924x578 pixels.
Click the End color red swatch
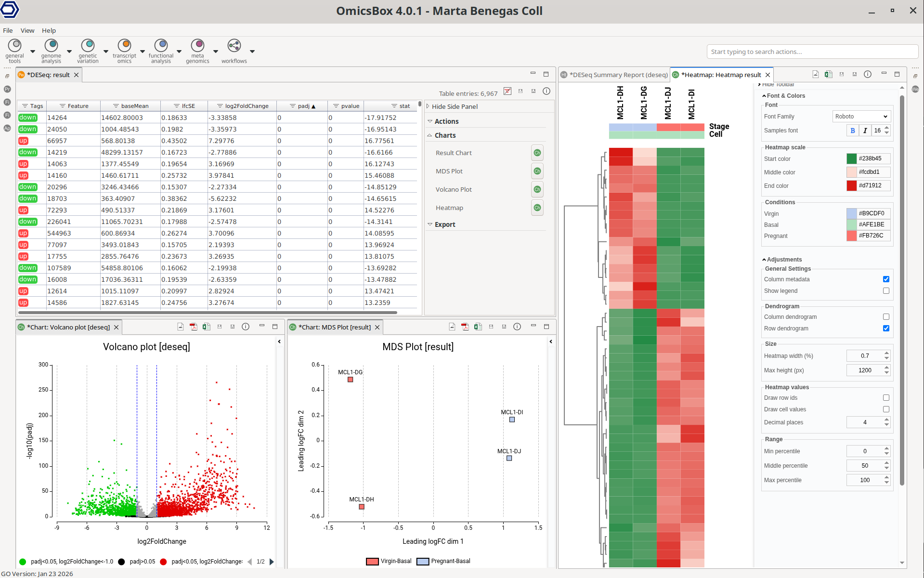[851, 186]
